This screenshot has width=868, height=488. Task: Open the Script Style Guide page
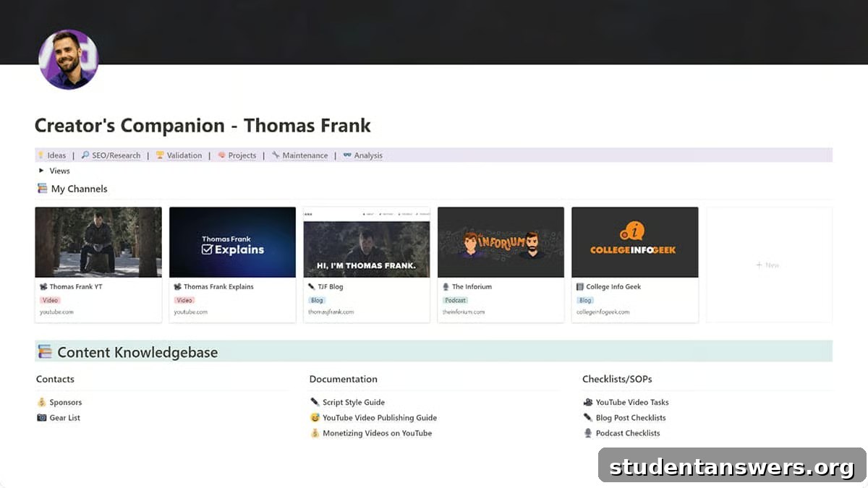pos(354,403)
